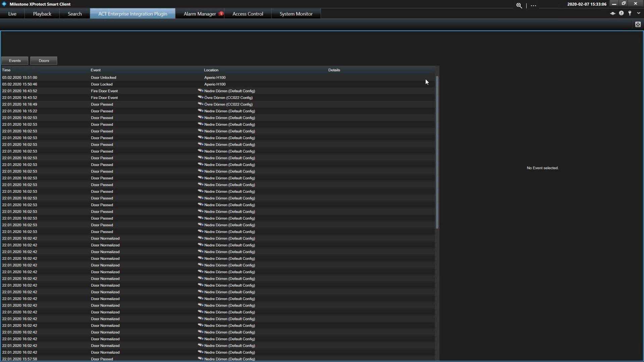
Task: Open the System Monitor tab
Action: click(x=296, y=14)
